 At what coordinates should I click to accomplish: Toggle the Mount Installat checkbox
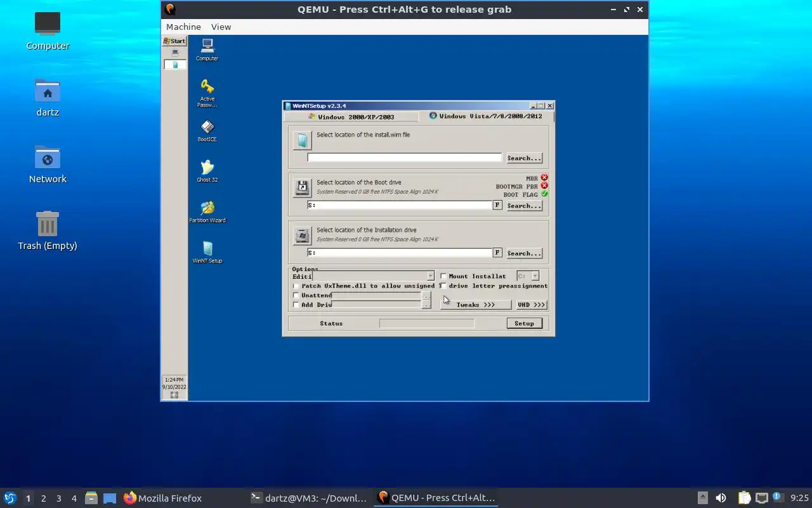point(443,276)
